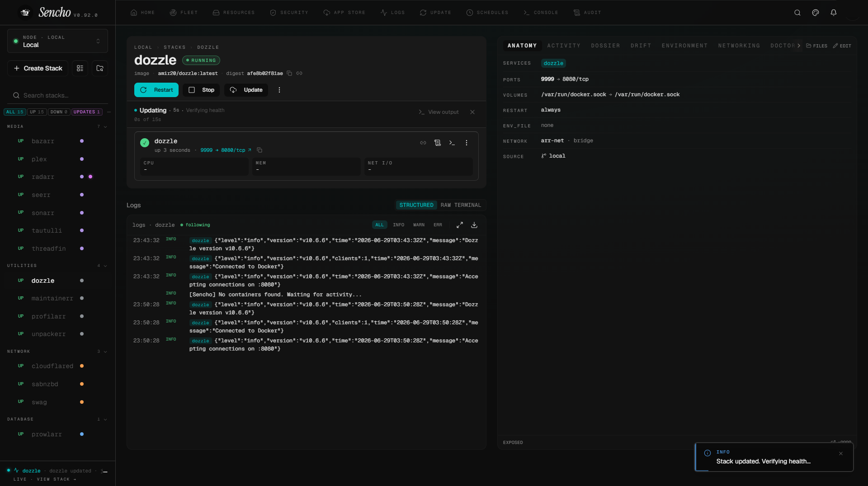This screenshot has width=868, height=486.
Task: Switch to the DOSSIER tab
Action: pos(605,46)
